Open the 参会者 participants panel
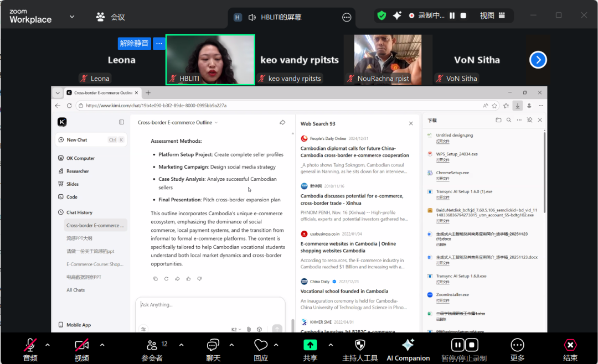 tap(152, 345)
